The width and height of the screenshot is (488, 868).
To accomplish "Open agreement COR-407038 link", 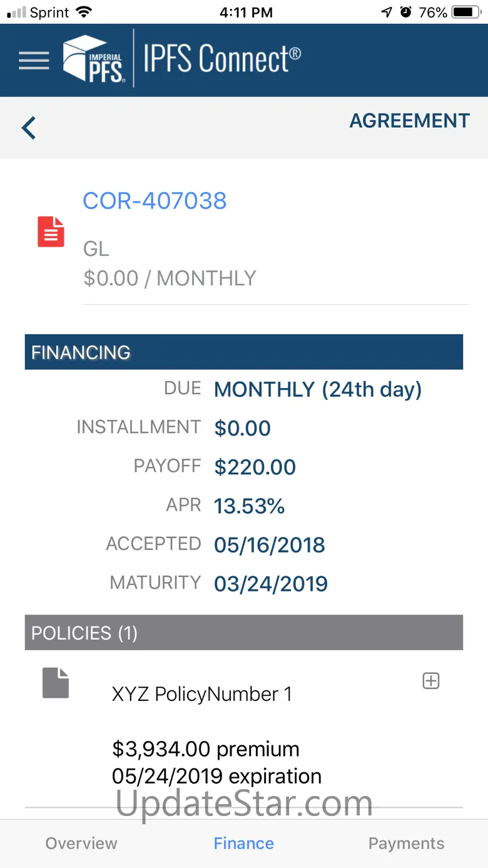I will pyautogui.click(x=155, y=201).
